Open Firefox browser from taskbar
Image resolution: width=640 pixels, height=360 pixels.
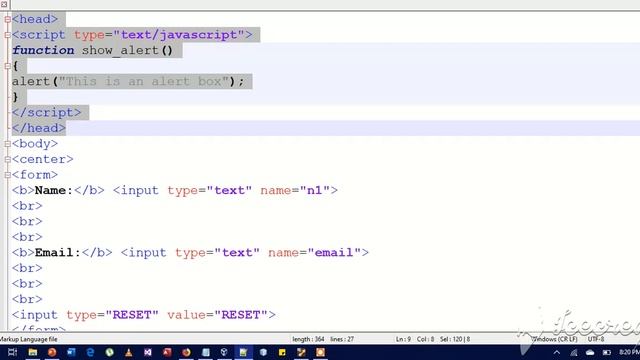[186, 352]
